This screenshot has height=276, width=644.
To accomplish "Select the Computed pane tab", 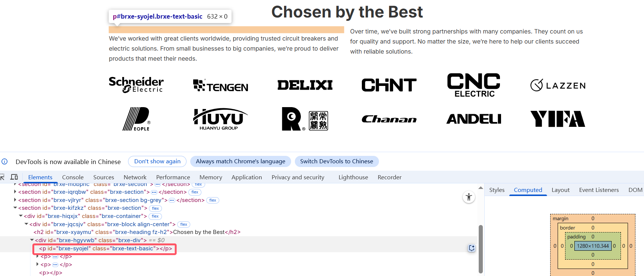I will [x=528, y=190].
